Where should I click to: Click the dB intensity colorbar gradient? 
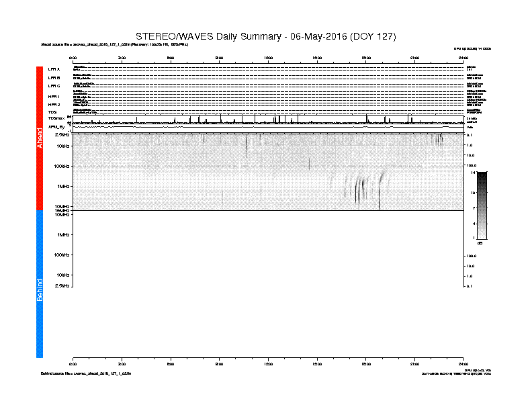(482, 205)
